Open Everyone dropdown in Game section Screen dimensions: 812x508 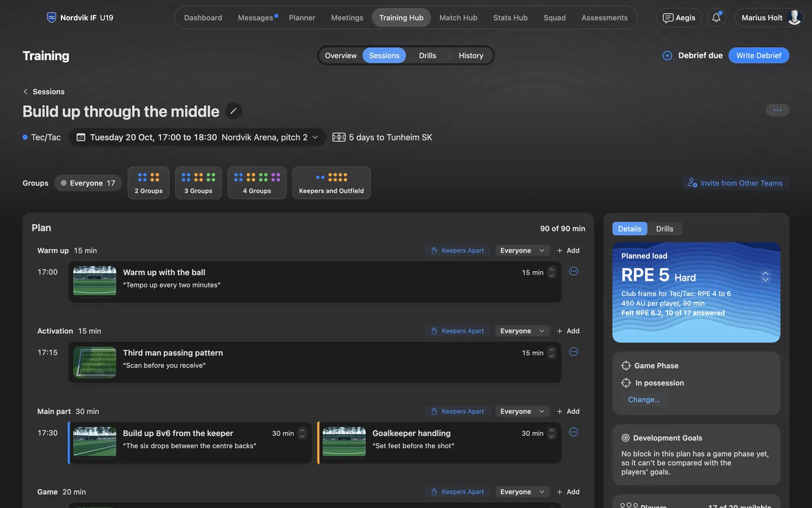[522, 492]
